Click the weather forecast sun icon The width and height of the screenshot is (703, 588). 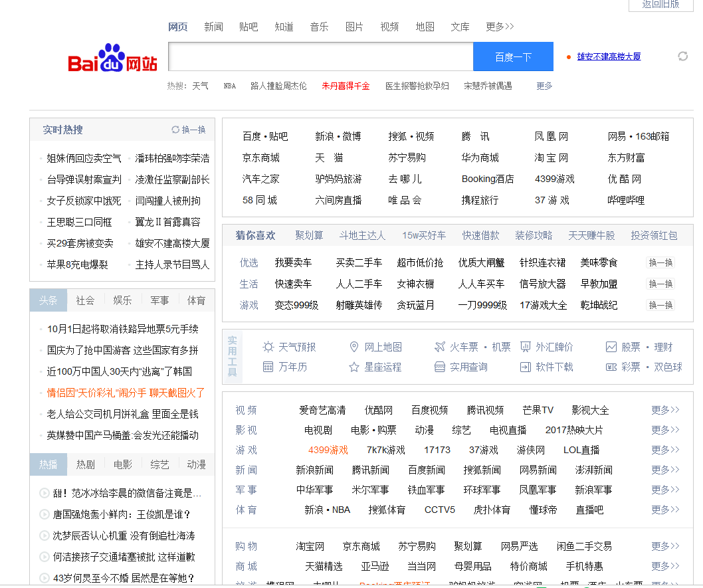[x=268, y=347]
